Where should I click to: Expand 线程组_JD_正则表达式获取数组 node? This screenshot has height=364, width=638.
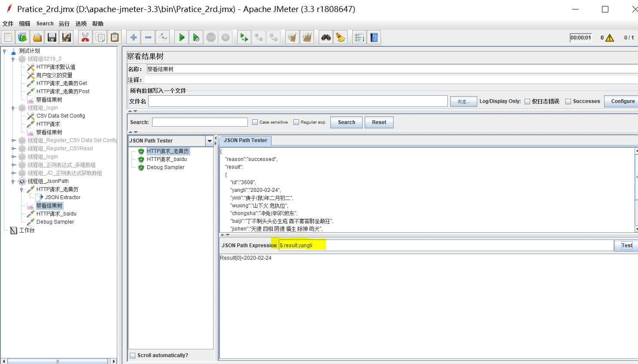(13, 173)
